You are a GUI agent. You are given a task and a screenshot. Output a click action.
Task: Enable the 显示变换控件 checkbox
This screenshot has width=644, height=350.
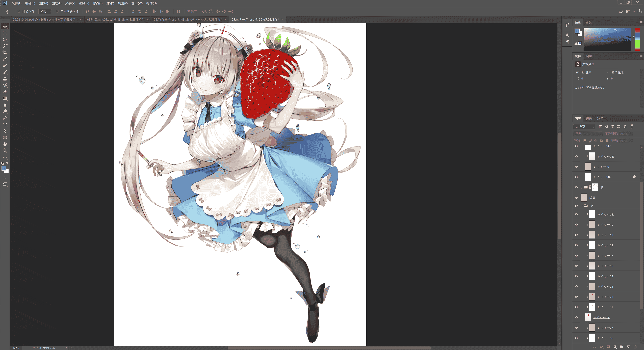tap(57, 11)
